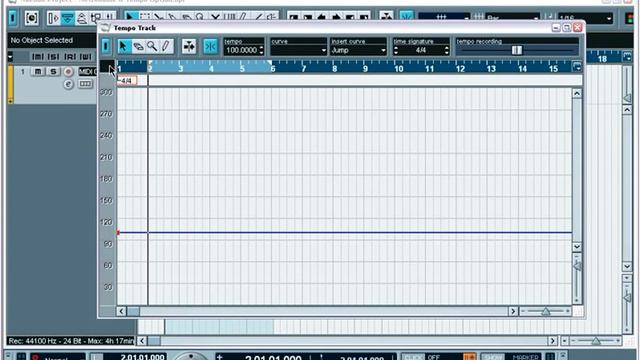Select the pencil draw tool in Tempo Track
Image resolution: width=640 pixels, height=360 pixels.
tap(166, 47)
